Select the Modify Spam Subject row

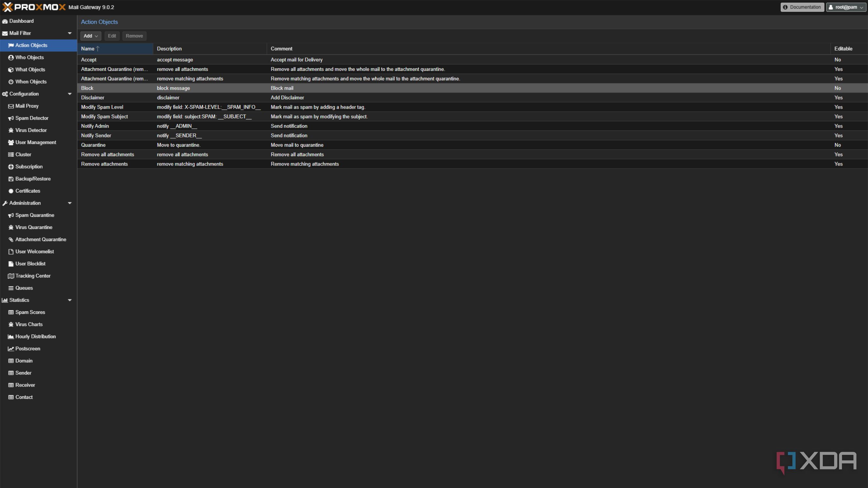(473, 116)
